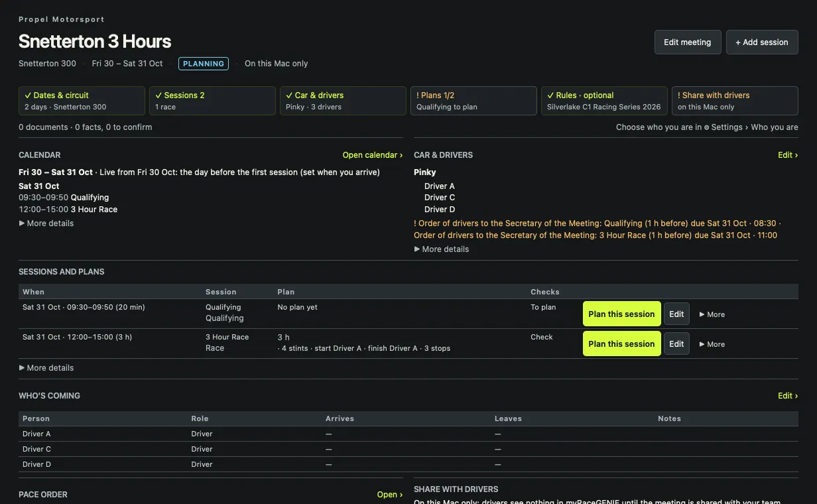Click the 'To plan' check status
Screen dimensions: 817x504
pos(543,308)
